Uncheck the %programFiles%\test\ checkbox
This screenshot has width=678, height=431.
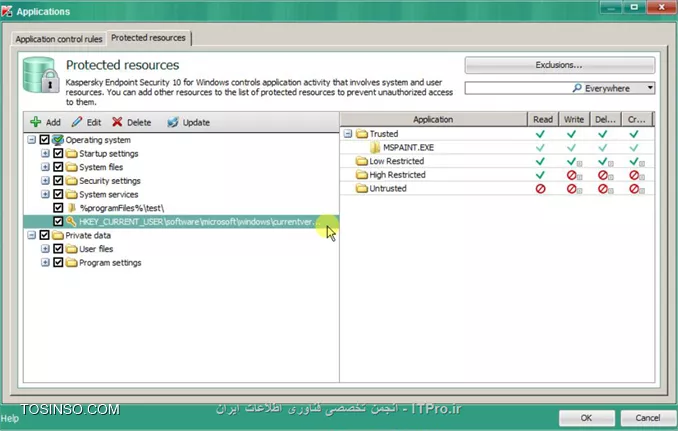point(58,208)
